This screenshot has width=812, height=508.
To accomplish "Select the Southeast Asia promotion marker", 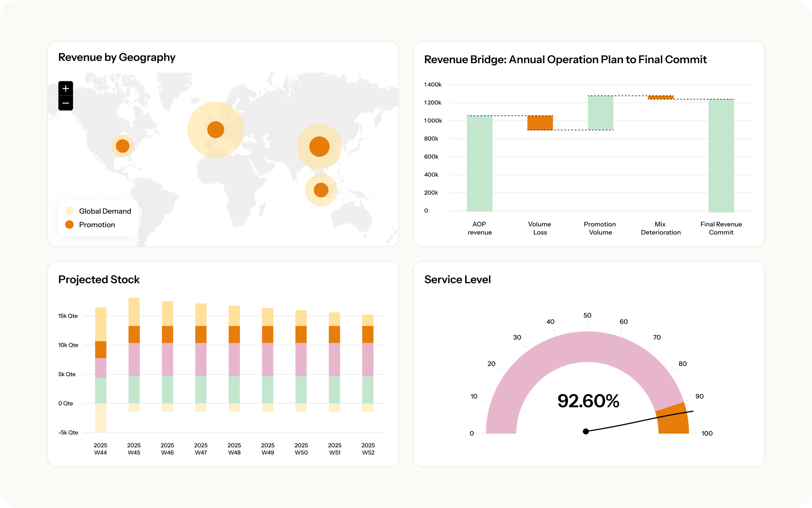I will (x=321, y=190).
